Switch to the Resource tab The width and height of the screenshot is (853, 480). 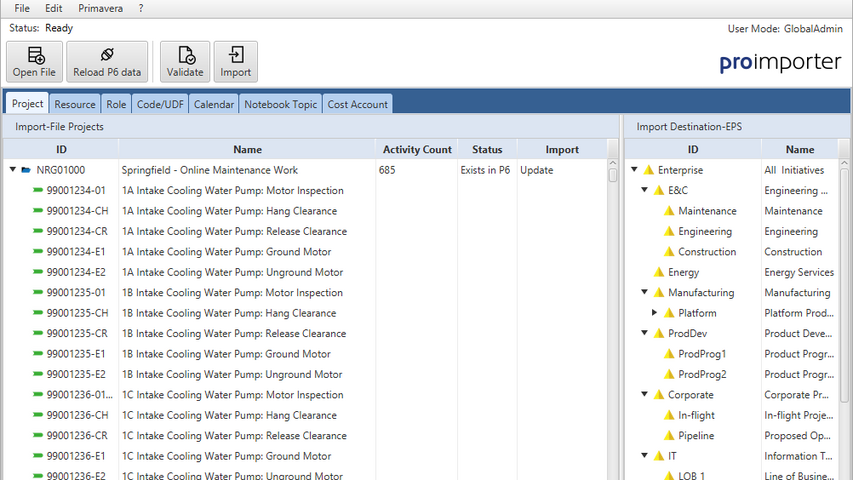(75, 104)
